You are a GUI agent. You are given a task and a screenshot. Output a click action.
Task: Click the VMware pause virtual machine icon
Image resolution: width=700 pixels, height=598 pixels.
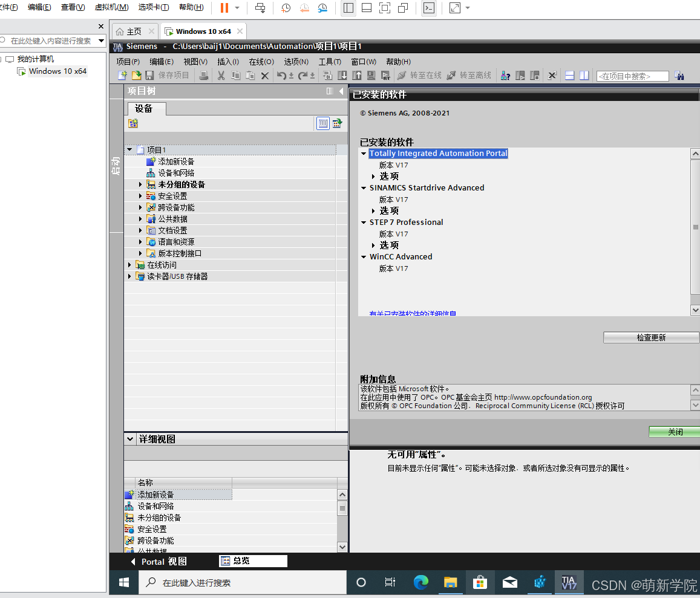pyautogui.click(x=224, y=8)
